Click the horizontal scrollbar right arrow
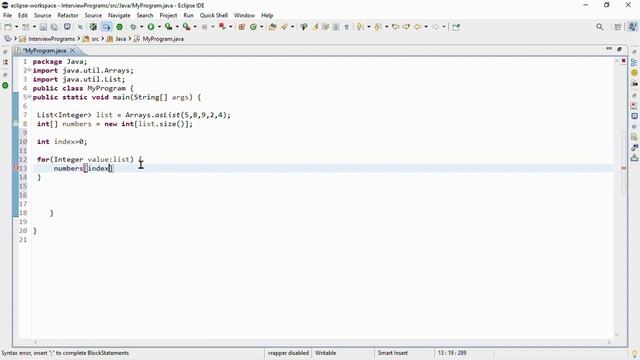 tap(609, 342)
